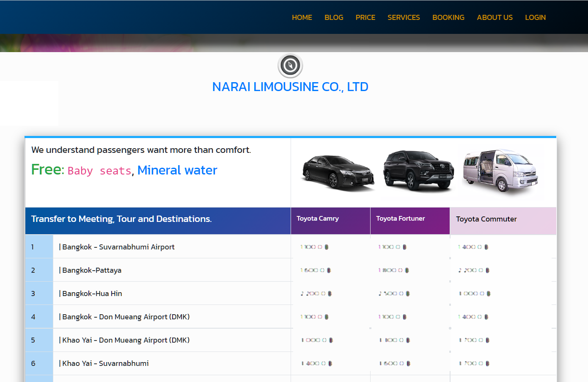Click the Bangkok - Suvarnabhumi Airport route row
The height and width of the screenshot is (382, 588).
tap(118, 247)
